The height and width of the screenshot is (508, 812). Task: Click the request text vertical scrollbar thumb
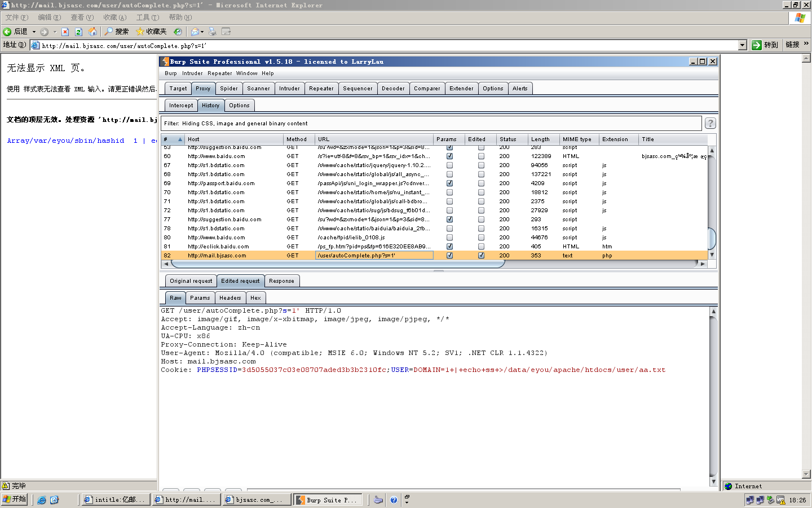[713, 396]
